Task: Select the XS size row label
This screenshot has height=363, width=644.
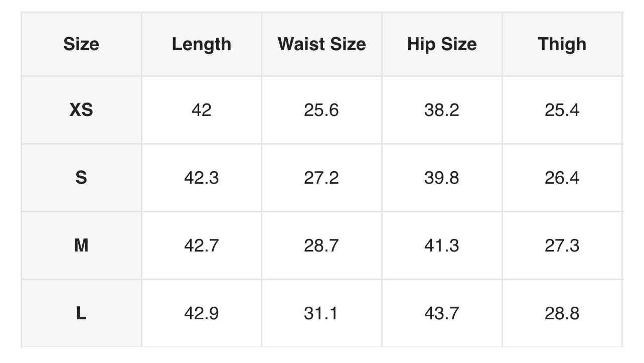Action: click(x=81, y=110)
